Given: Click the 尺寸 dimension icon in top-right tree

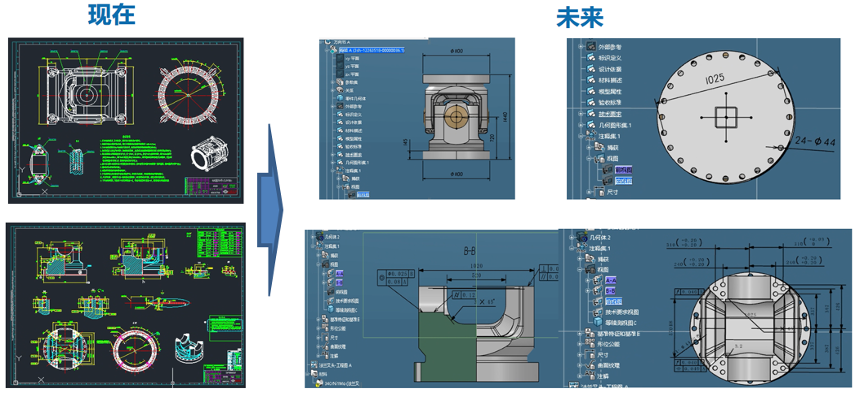Looking at the screenshot, I should [599, 192].
